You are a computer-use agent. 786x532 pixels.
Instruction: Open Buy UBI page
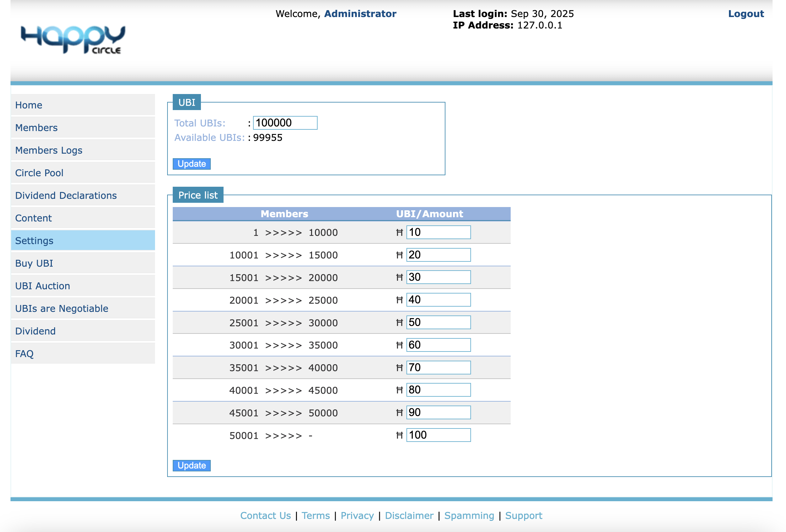click(x=83, y=263)
